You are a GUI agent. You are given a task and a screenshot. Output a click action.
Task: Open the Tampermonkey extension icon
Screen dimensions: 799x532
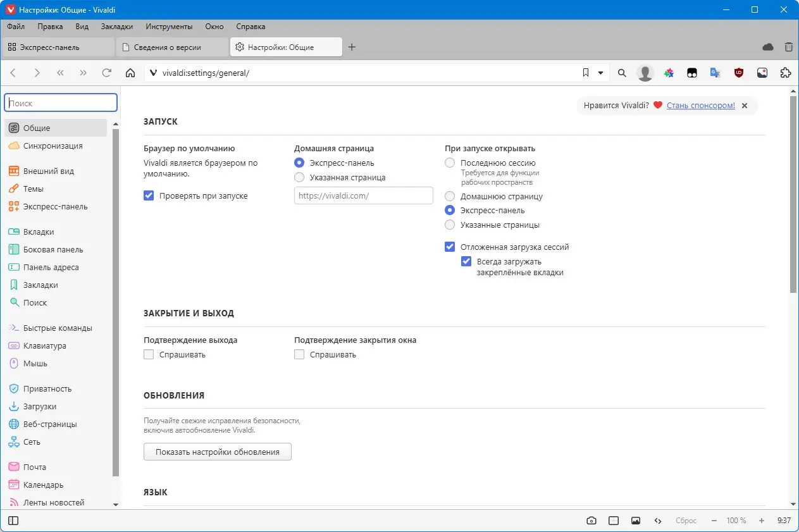tap(692, 73)
